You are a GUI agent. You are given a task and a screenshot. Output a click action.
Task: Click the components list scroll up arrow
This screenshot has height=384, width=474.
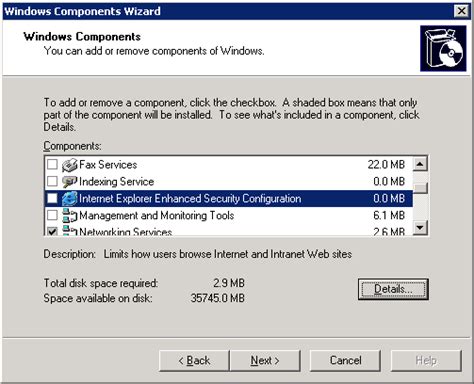(x=420, y=164)
